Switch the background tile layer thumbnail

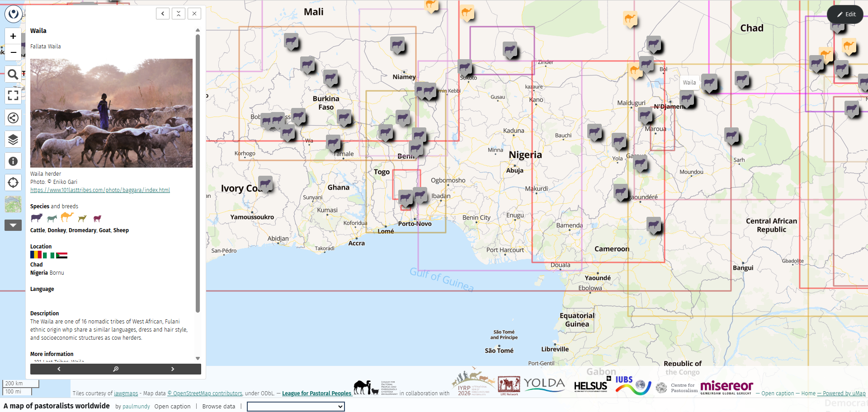click(13, 204)
